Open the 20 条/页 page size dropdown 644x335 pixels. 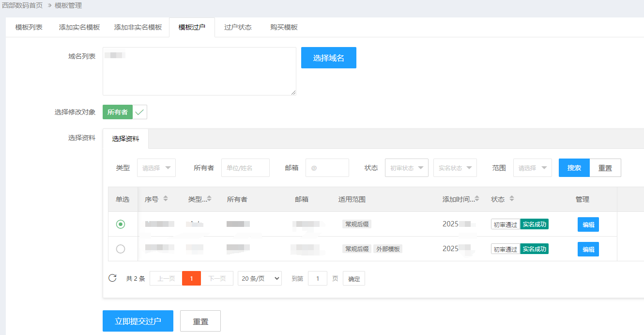tap(260, 278)
